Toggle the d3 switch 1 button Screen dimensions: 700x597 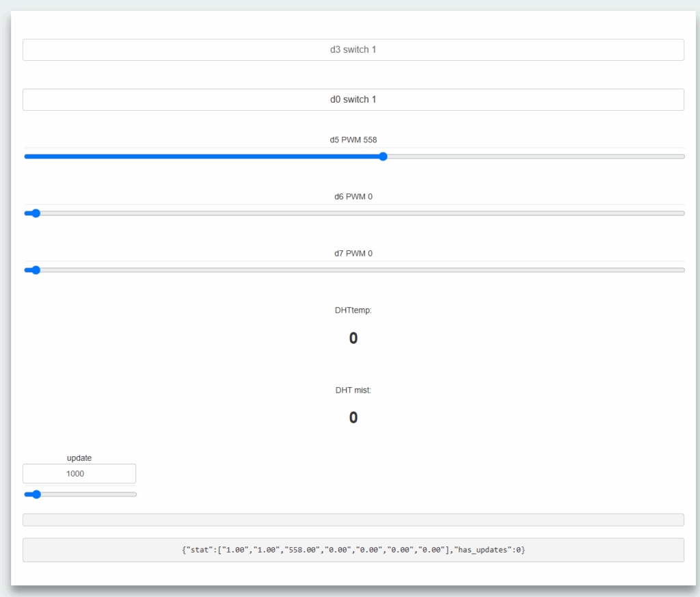(x=353, y=50)
